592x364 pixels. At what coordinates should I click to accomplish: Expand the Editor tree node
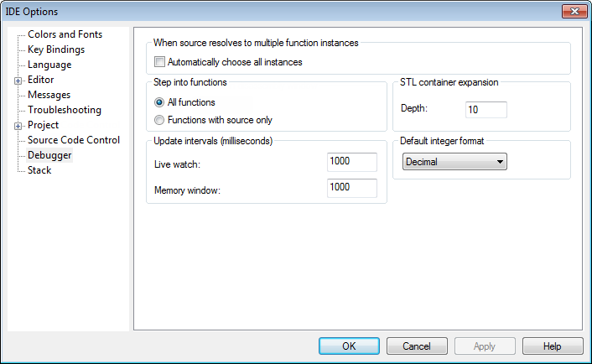[18, 81]
